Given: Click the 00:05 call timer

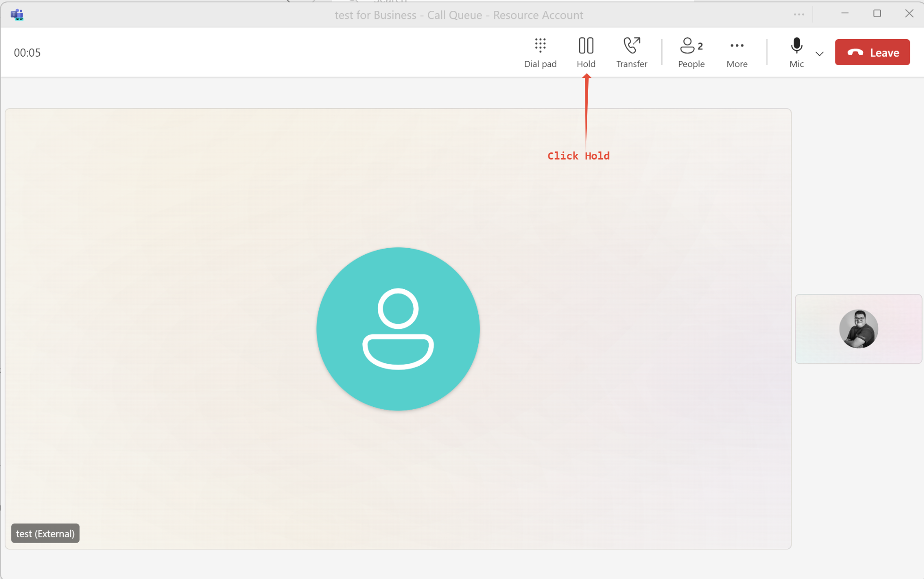Looking at the screenshot, I should (27, 52).
